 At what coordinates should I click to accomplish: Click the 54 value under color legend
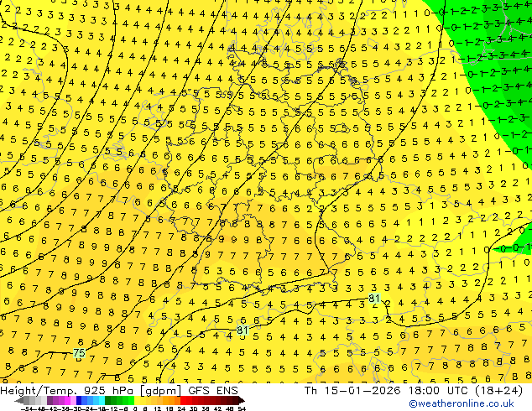[242, 408]
